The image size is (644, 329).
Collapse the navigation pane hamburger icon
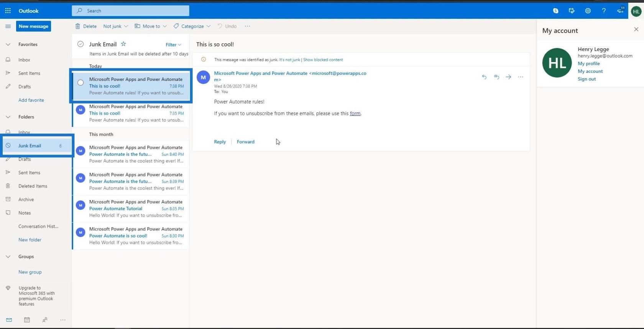click(8, 26)
